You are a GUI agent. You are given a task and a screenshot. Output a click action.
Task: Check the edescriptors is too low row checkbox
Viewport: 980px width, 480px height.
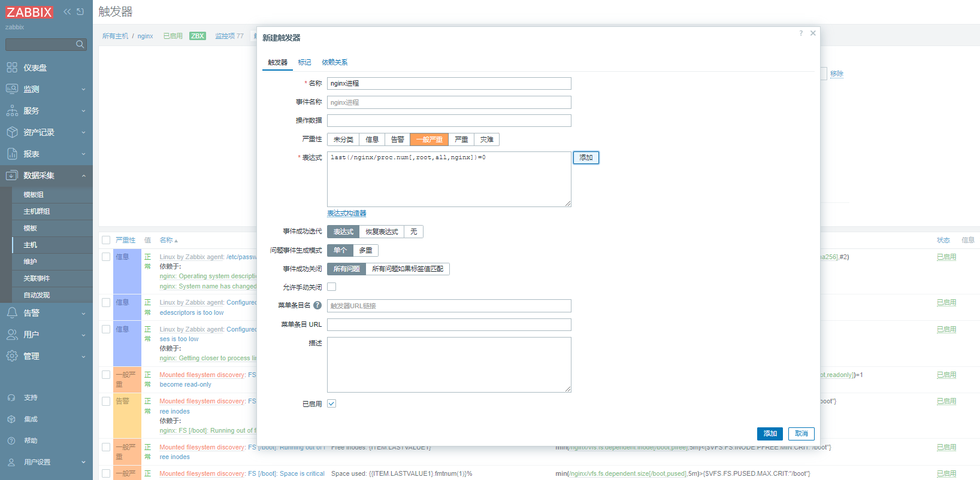click(x=106, y=302)
